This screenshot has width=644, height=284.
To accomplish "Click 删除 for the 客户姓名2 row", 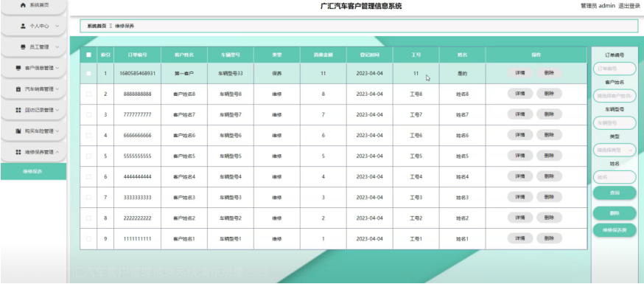I will point(549,218).
